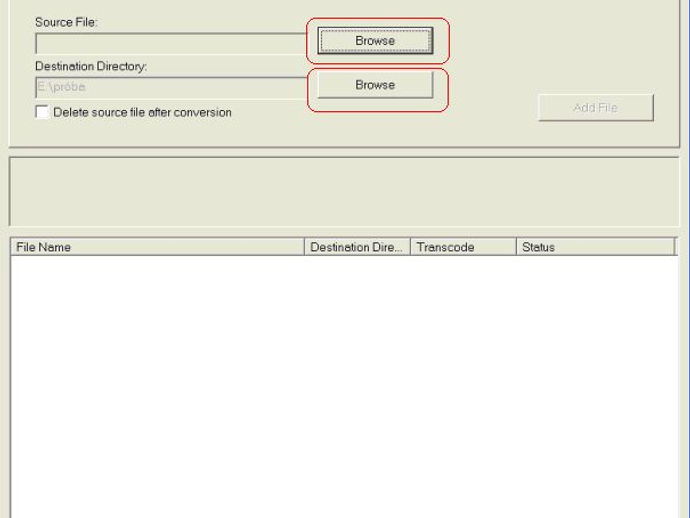Click the Add File button
The width and height of the screenshot is (690, 518).
(595, 107)
